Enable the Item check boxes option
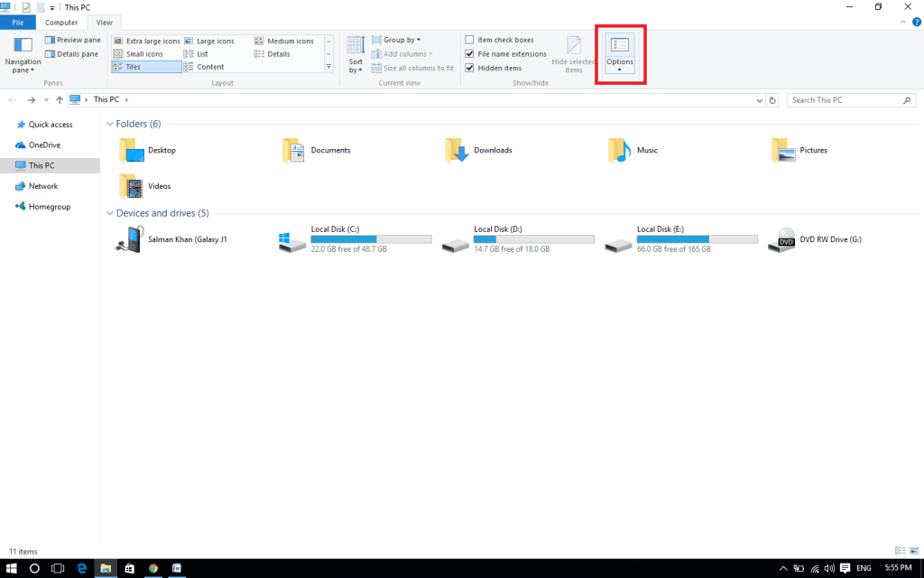924x578 pixels. click(469, 40)
